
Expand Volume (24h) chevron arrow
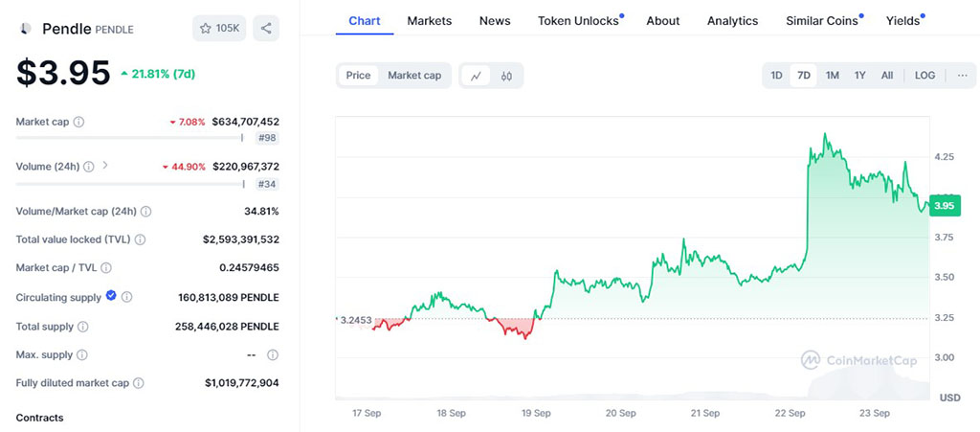coord(105,166)
